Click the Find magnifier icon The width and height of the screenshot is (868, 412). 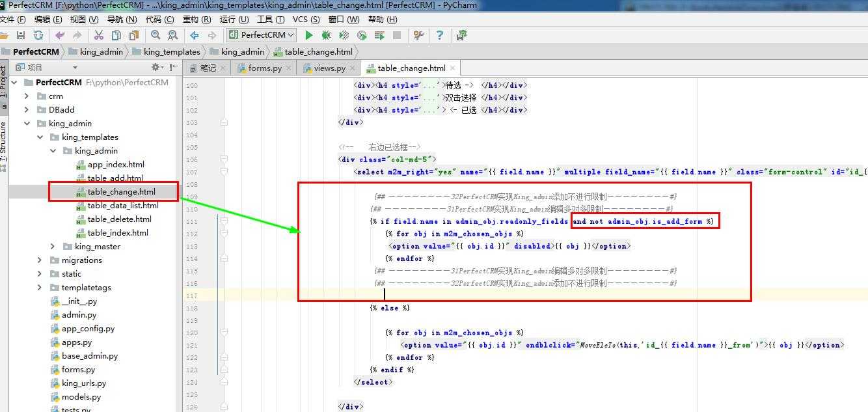[x=156, y=35]
